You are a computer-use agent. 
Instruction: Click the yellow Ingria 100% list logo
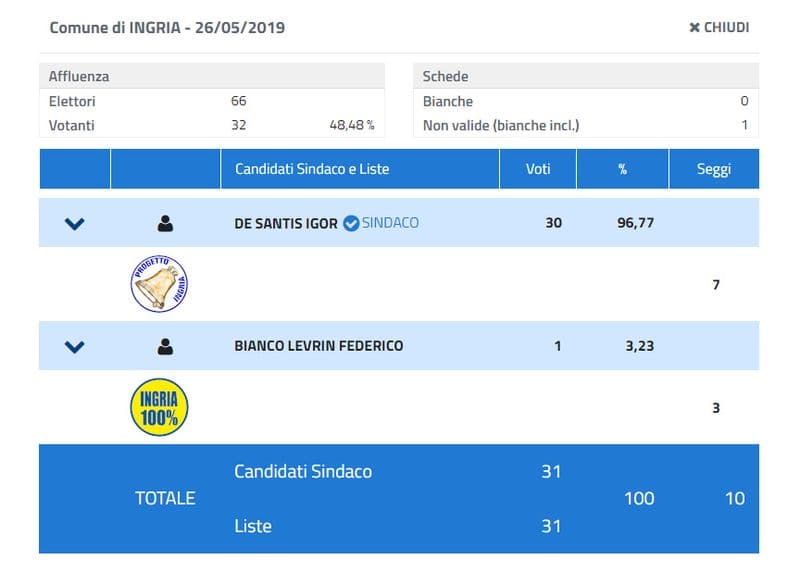159,407
